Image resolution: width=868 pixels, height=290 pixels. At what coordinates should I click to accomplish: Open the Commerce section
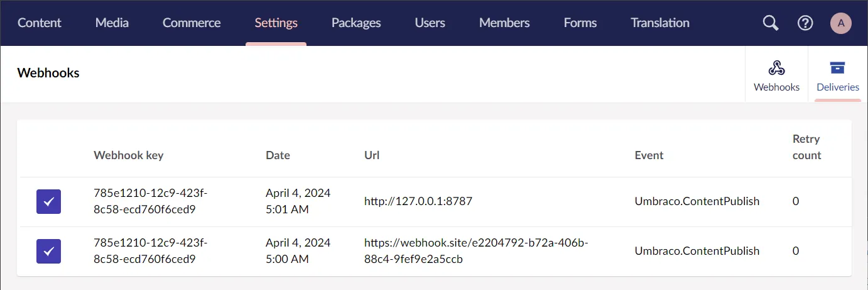192,23
